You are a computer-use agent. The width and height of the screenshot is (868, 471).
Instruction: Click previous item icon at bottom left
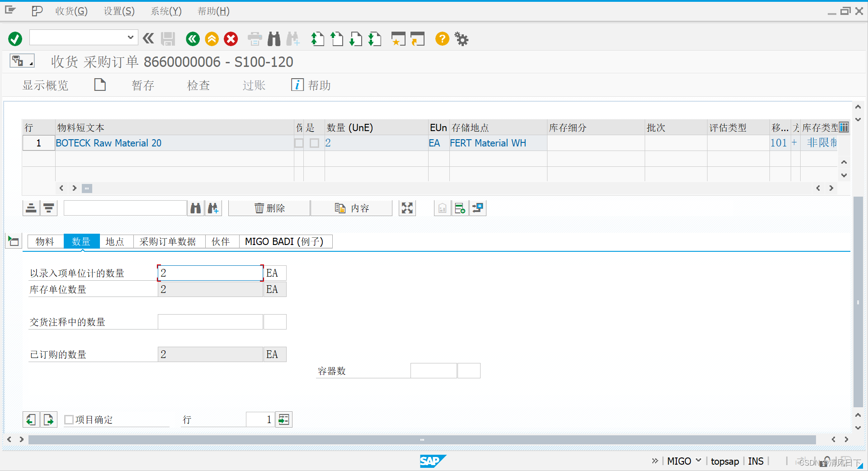click(x=31, y=419)
